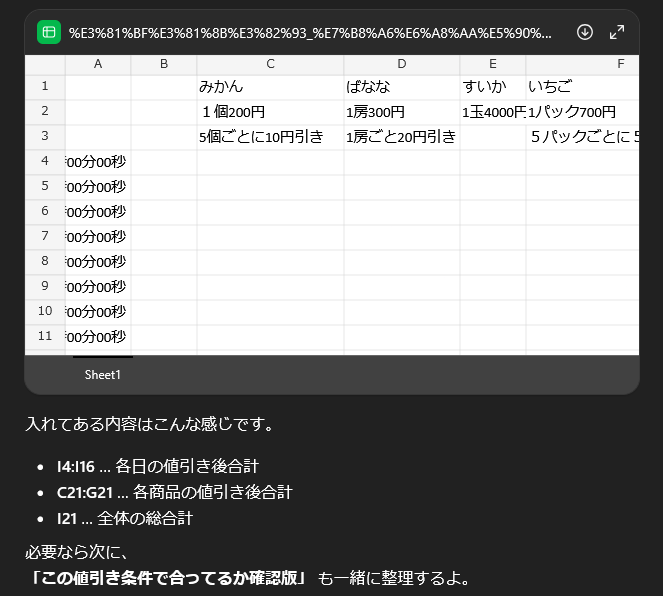Click the すいか cell
This screenshot has height=596, width=663.
click(493, 87)
